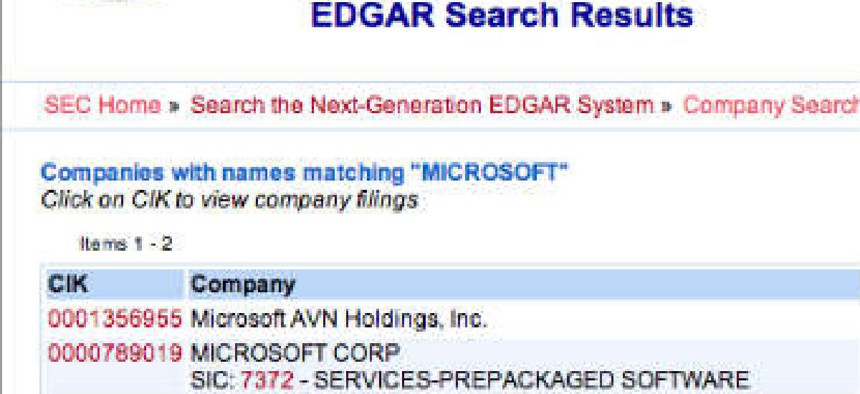Screen dimensions: 860x394
Task: Open the SEC Home breadcrumb link
Action: pos(103,105)
